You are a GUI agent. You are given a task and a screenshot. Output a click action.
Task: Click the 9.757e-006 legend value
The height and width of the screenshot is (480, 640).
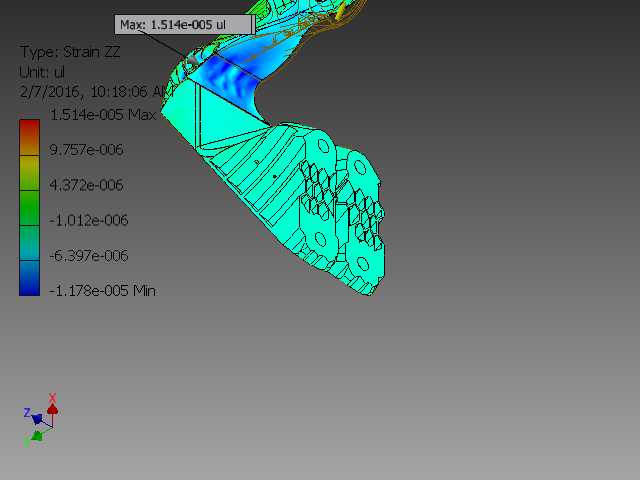point(86,150)
